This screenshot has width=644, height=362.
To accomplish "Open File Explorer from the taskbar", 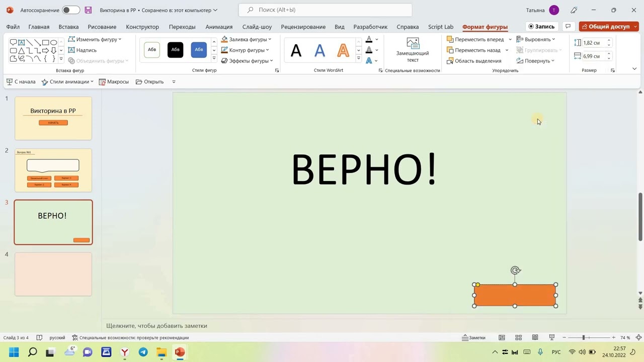I will 161,352.
